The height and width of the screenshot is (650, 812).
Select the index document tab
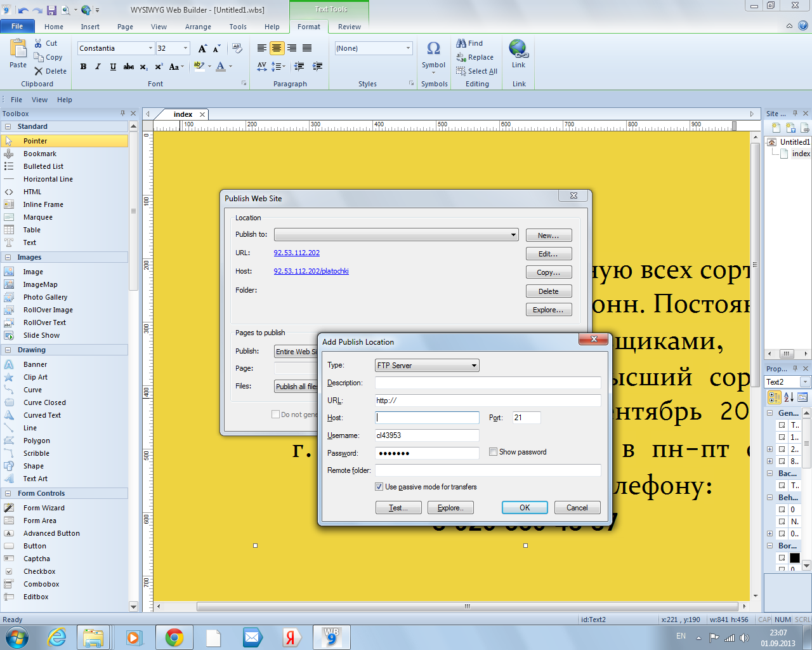183,114
